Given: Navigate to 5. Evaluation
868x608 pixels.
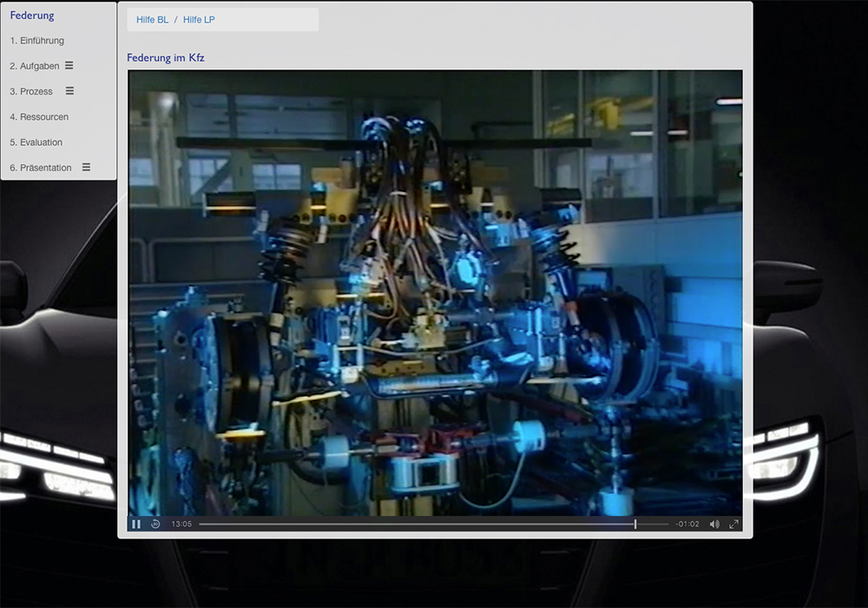Looking at the screenshot, I should click(36, 142).
